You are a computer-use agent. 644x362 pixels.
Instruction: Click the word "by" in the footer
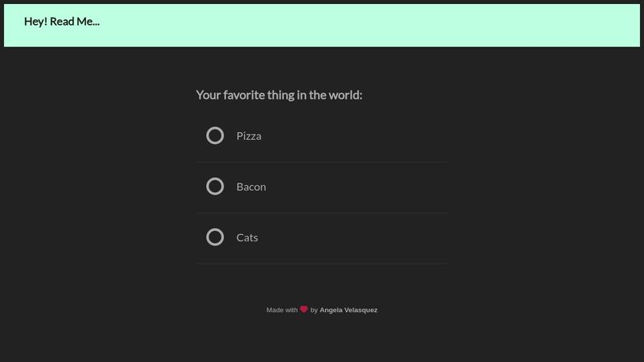coord(314,310)
